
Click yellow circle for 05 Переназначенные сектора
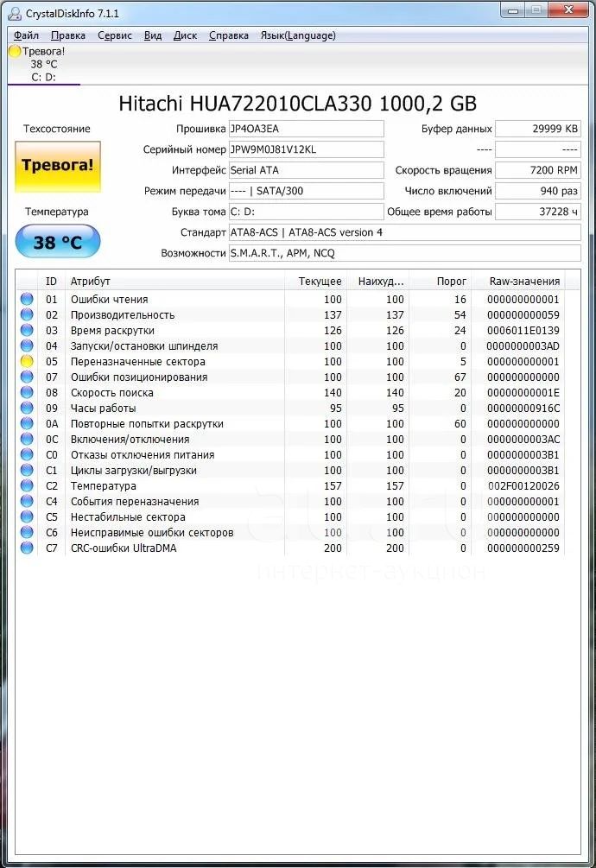27,361
